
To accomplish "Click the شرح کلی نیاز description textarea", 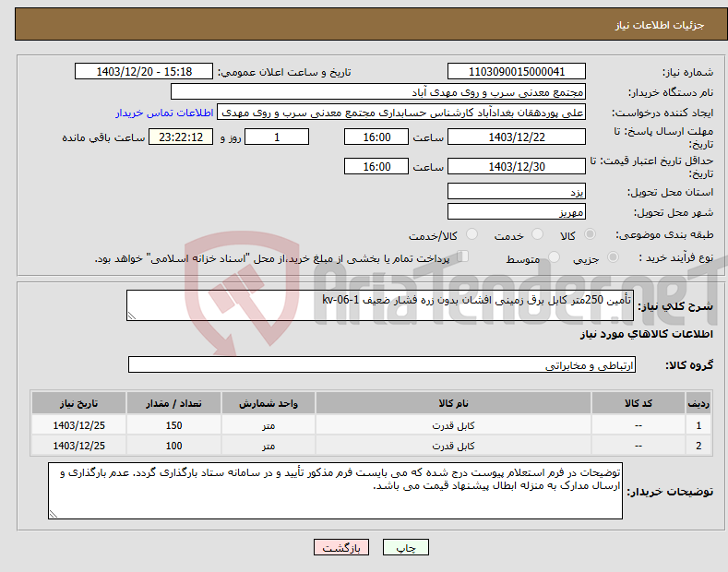I will click(x=380, y=305).
